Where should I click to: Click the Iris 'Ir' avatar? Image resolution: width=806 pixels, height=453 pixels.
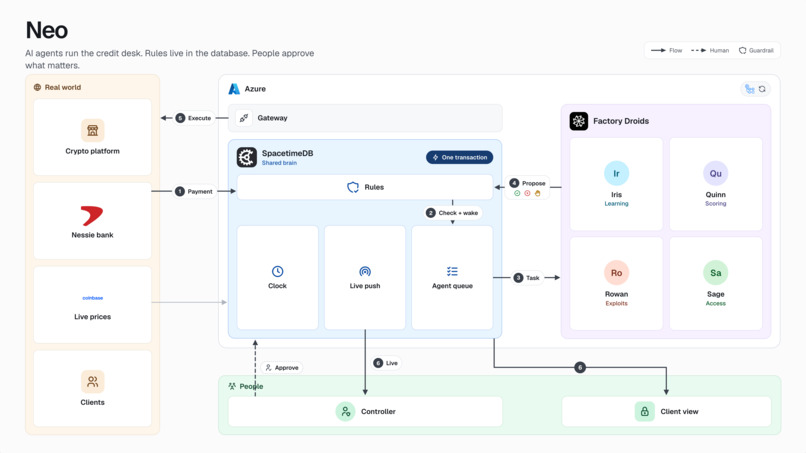point(616,173)
